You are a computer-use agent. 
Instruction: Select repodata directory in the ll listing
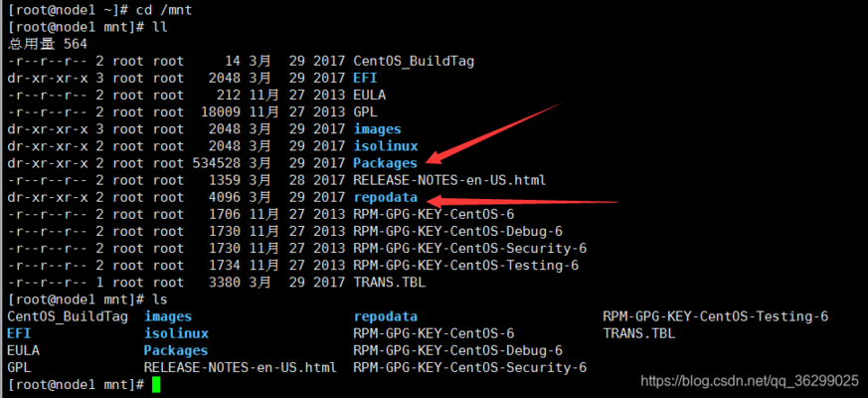point(385,197)
